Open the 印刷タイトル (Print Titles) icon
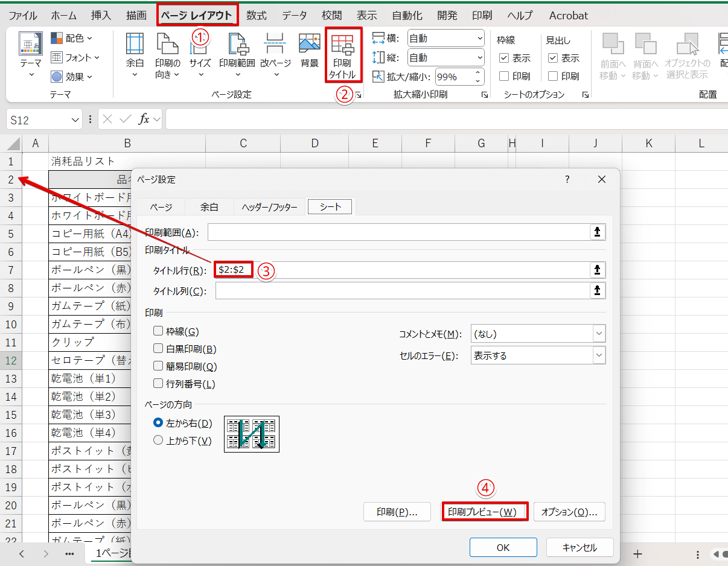 pos(343,55)
